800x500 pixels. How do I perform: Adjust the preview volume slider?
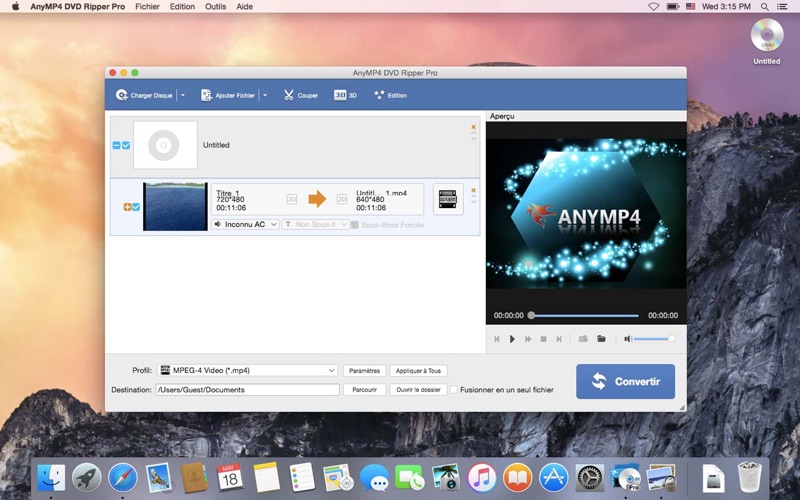pos(655,339)
